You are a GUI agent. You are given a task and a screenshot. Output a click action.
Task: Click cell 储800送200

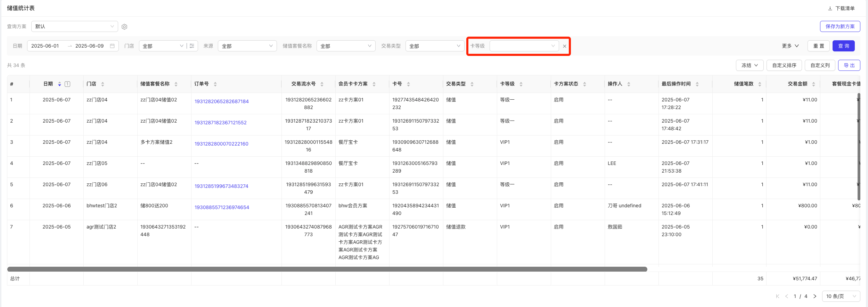coord(154,206)
